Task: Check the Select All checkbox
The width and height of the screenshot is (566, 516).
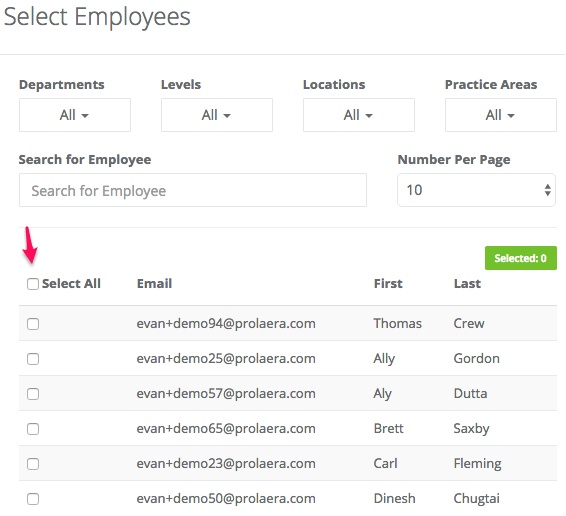Action: click(33, 284)
